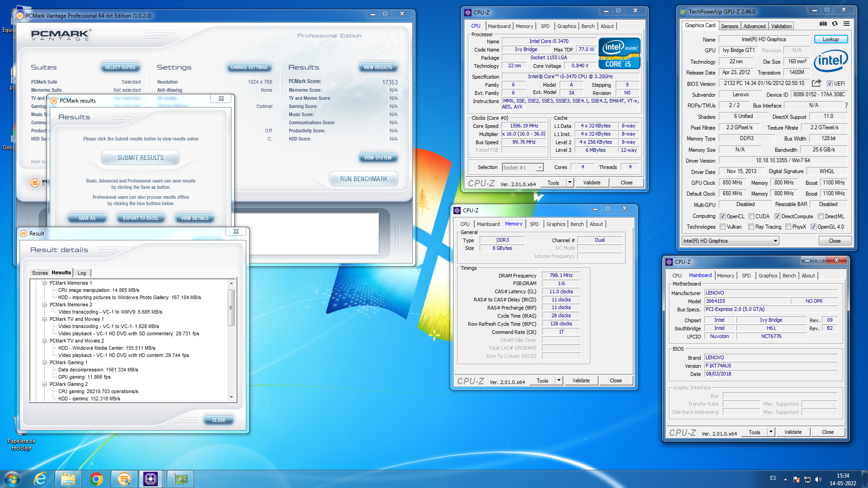This screenshot has width=868, height=488.
Task: Switch to the Advanced tab in GPU-Z
Action: 755,26
